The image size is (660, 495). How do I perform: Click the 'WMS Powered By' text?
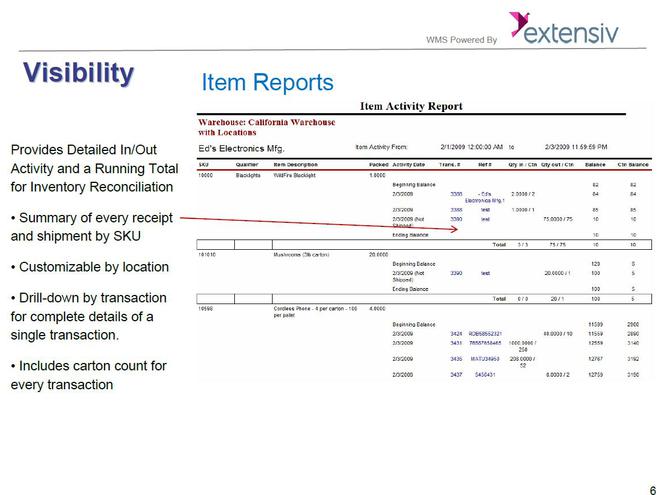click(x=461, y=40)
